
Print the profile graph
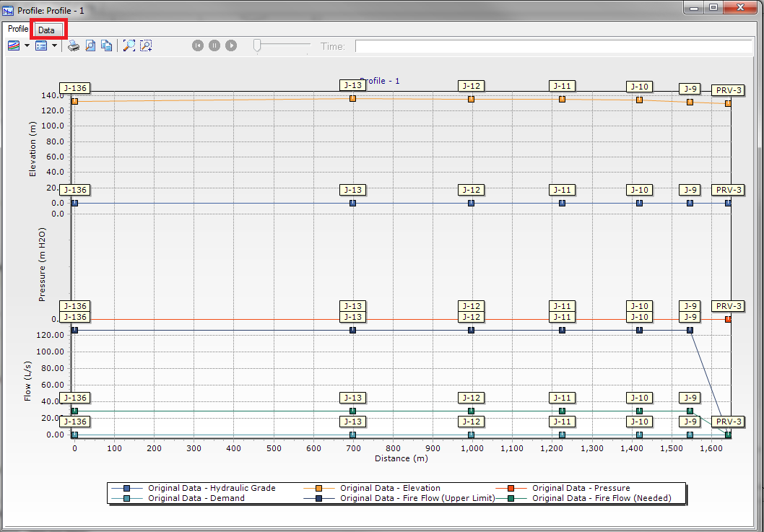click(74, 46)
